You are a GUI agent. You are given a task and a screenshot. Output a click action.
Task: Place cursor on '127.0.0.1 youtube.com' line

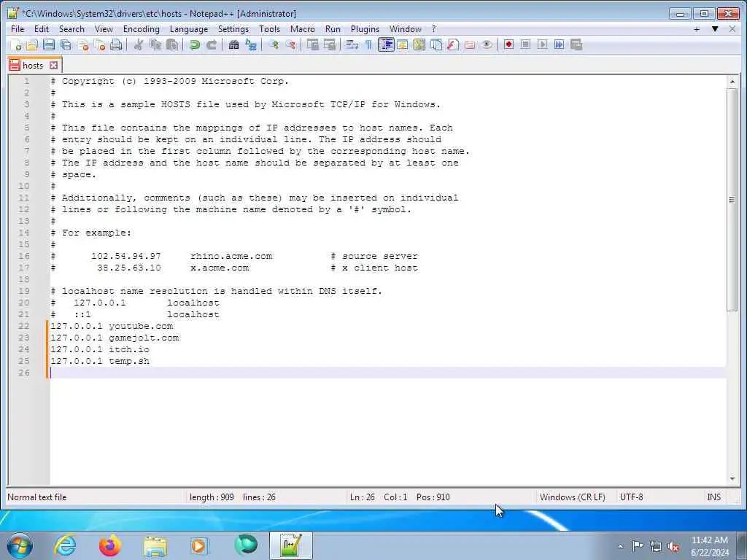(112, 326)
